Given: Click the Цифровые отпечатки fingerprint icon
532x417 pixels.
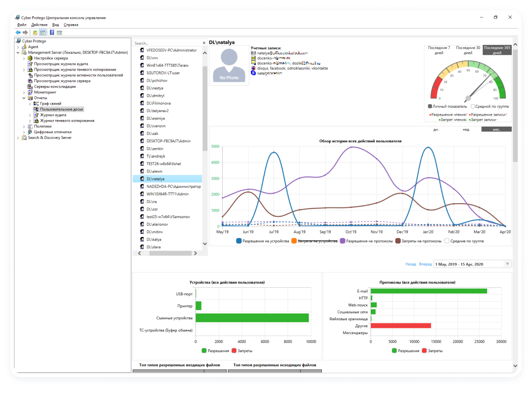Looking at the screenshot, I should 30,132.
